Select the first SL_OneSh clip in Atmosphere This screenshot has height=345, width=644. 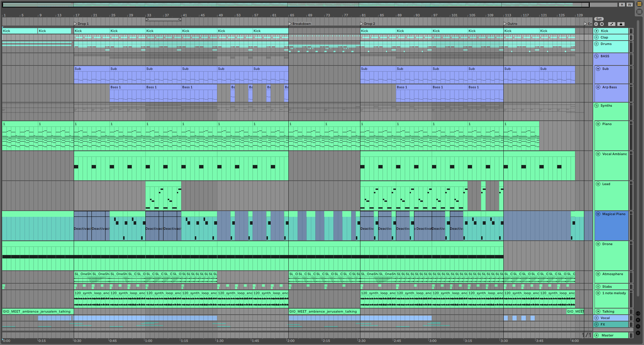coord(83,277)
